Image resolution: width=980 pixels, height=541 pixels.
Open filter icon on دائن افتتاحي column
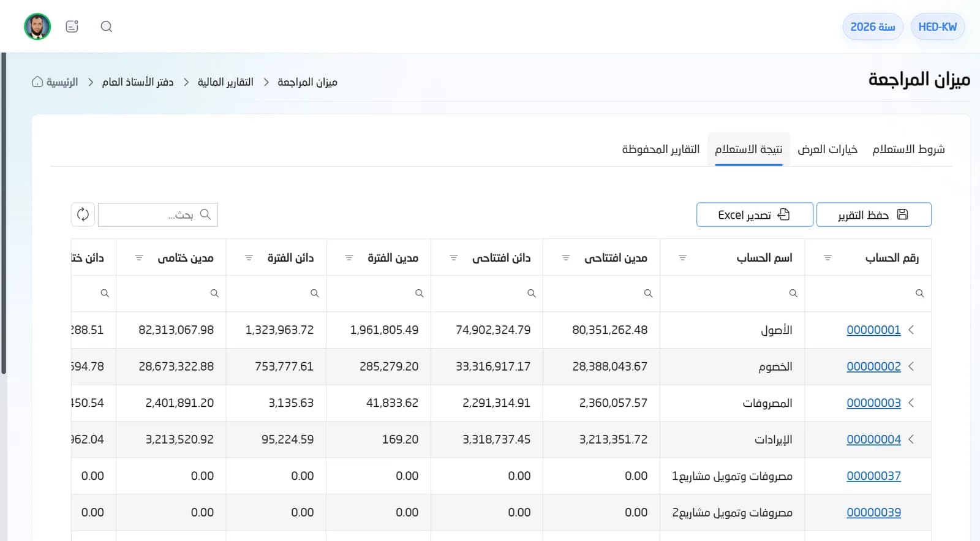coord(454,258)
